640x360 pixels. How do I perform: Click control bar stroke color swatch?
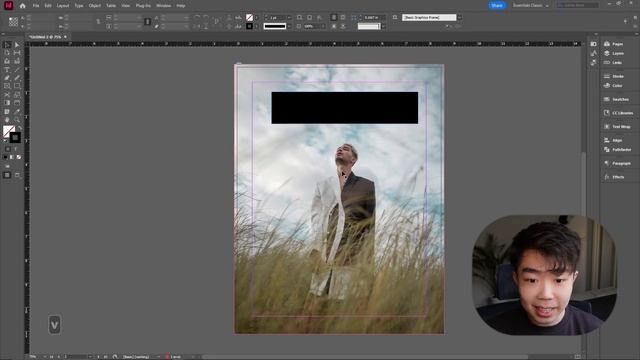click(249, 26)
